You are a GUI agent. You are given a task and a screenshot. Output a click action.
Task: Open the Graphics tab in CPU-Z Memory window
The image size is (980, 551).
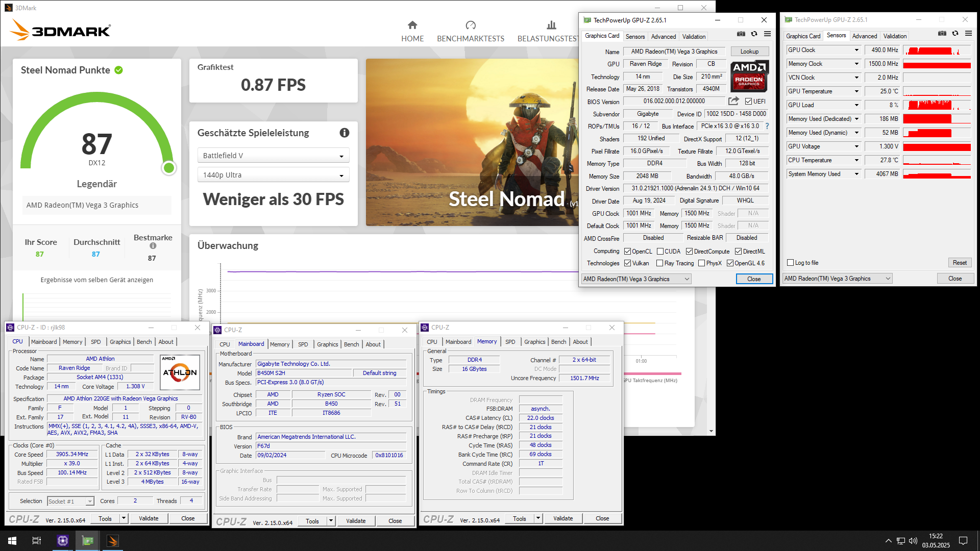point(534,342)
